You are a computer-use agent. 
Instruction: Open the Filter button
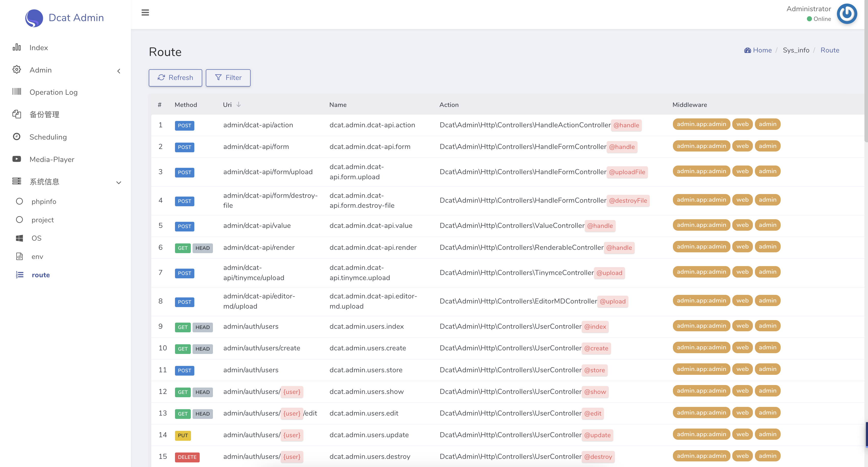228,78
